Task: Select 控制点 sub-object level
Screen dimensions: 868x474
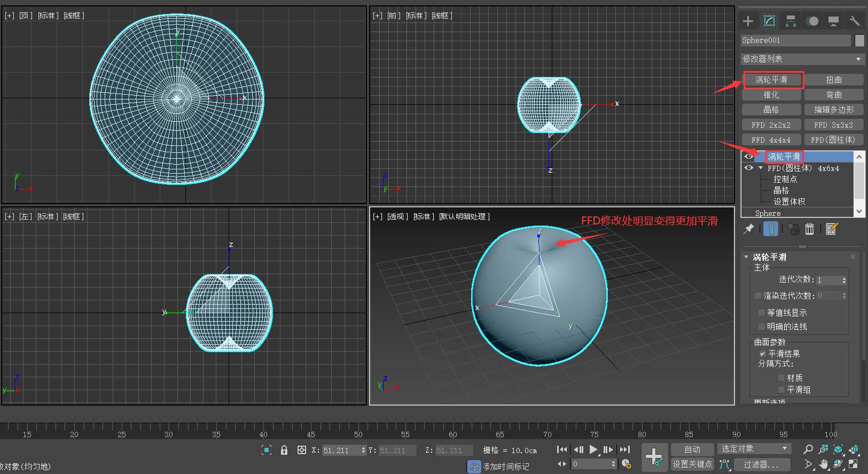Action: pos(785,179)
